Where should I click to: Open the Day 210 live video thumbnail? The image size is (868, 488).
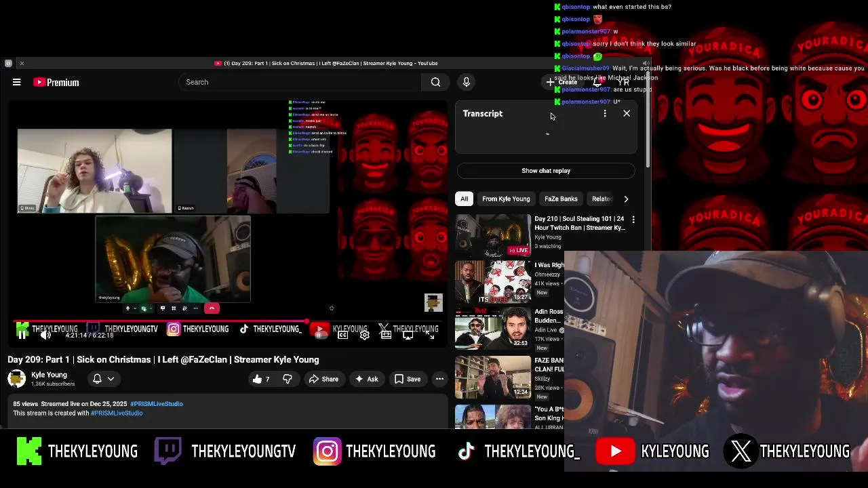[493, 235]
